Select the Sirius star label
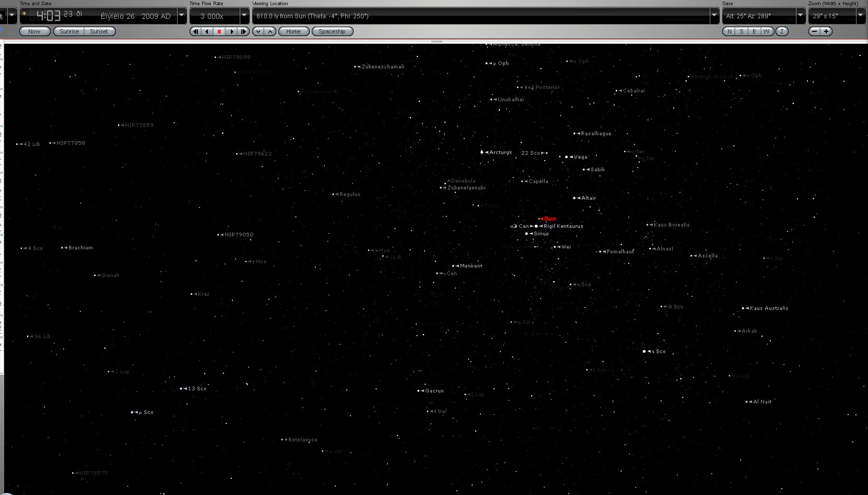The image size is (868, 495). click(541, 234)
